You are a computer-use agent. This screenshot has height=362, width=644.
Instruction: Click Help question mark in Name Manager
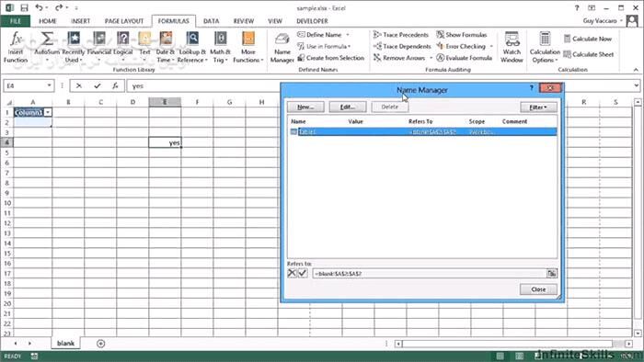[x=531, y=87]
